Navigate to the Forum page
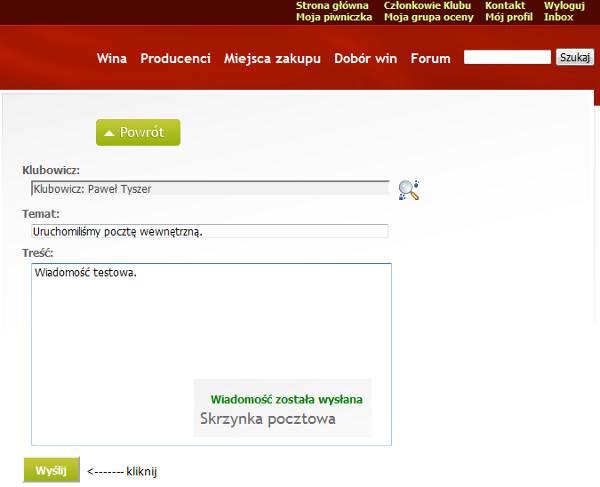Viewport: 600px width, 487px height. (x=430, y=58)
